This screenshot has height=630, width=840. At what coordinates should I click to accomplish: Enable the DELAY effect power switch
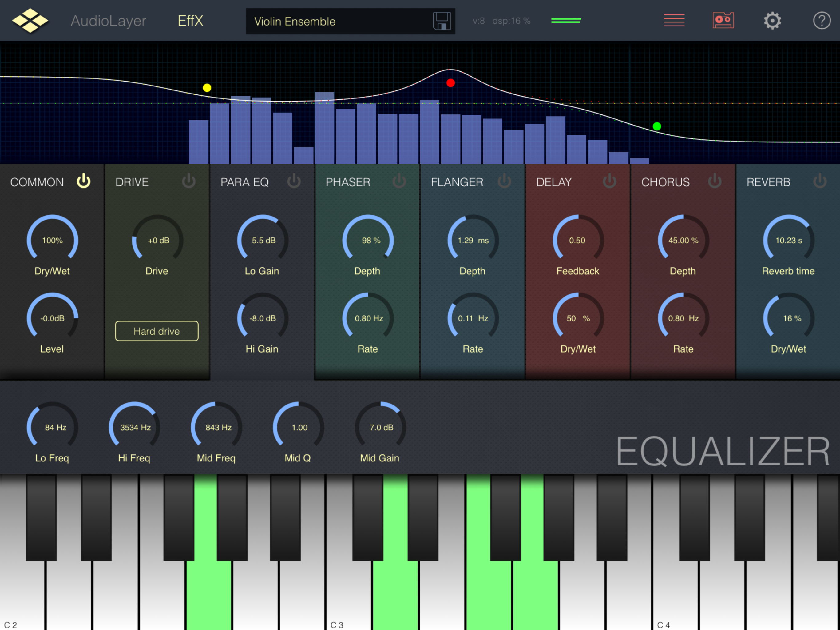(609, 181)
